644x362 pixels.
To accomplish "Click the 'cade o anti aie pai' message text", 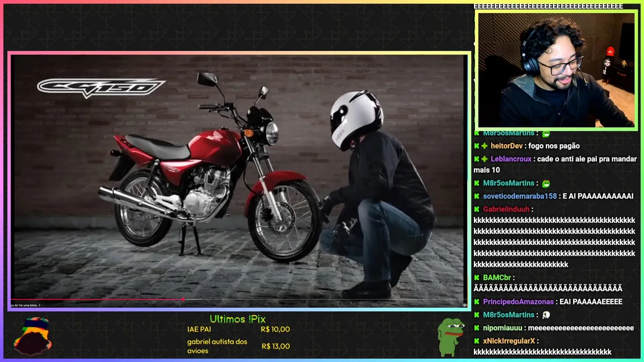I will [x=555, y=164].
